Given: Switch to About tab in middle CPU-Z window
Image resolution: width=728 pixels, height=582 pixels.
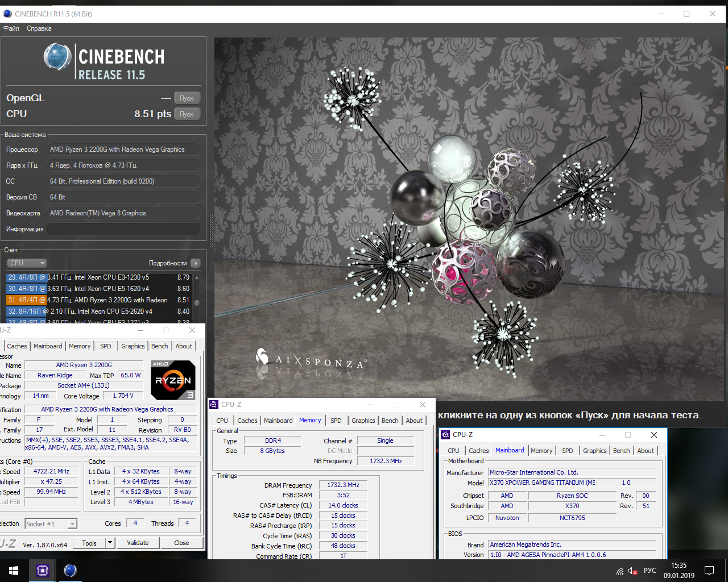Looking at the screenshot, I should point(414,421).
